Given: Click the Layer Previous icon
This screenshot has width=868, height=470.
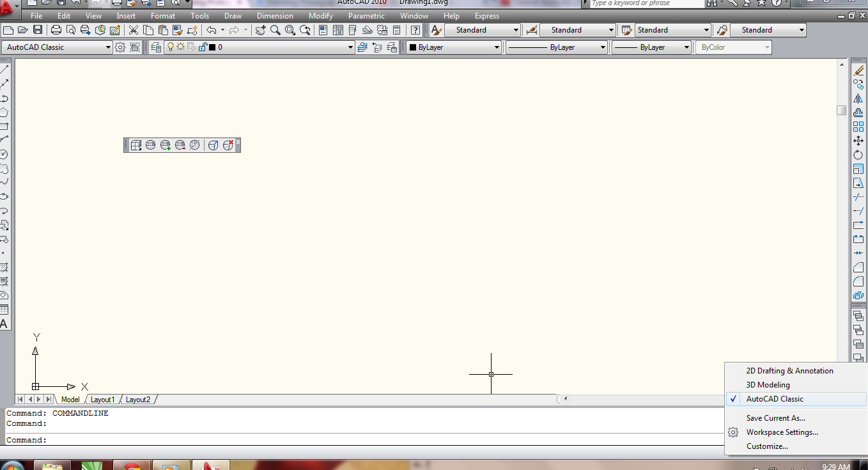Looking at the screenshot, I should 377,47.
